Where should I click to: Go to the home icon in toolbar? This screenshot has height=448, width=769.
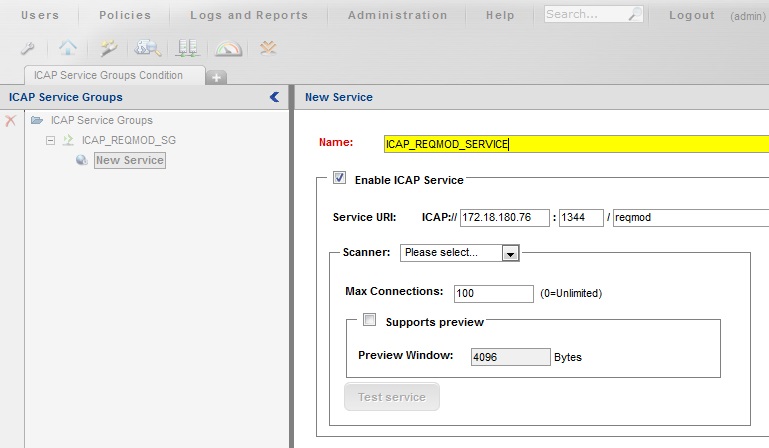[x=67, y=48]
